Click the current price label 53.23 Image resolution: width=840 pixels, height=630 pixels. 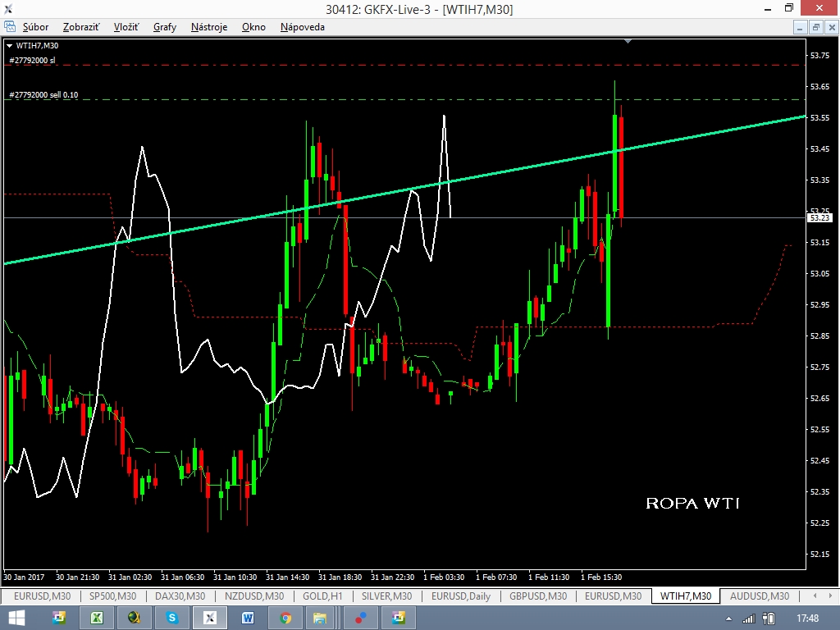coord(819,217)
